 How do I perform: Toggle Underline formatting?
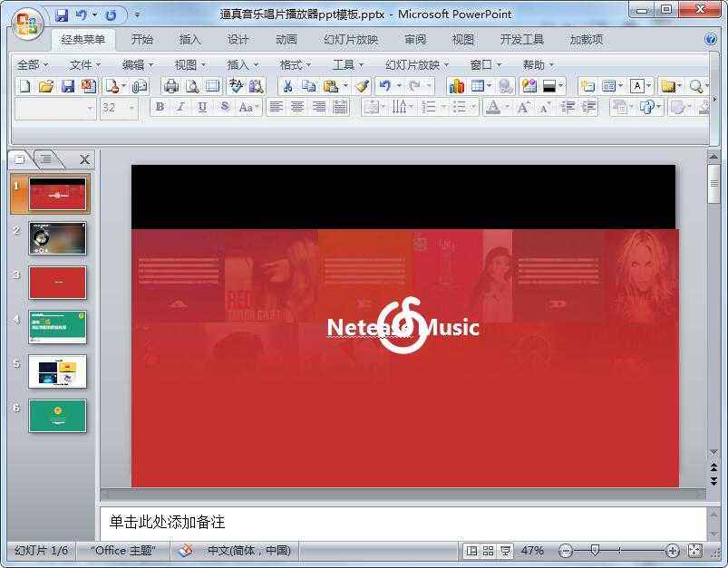pyautogui.click(x=202, y=107)
